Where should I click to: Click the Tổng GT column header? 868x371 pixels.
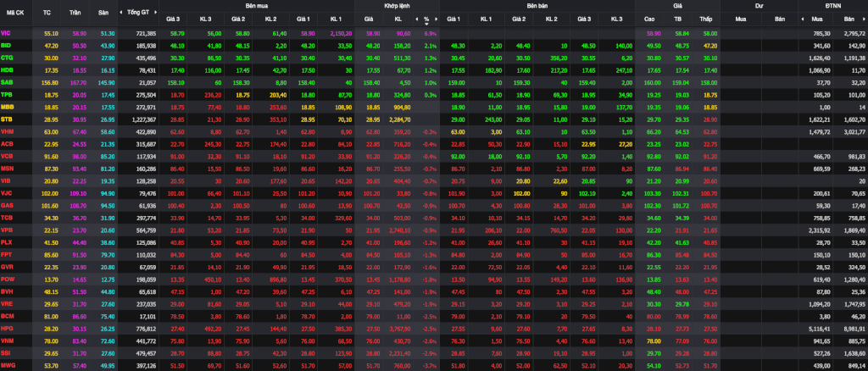pyautogui.click(x=138, y=12)
